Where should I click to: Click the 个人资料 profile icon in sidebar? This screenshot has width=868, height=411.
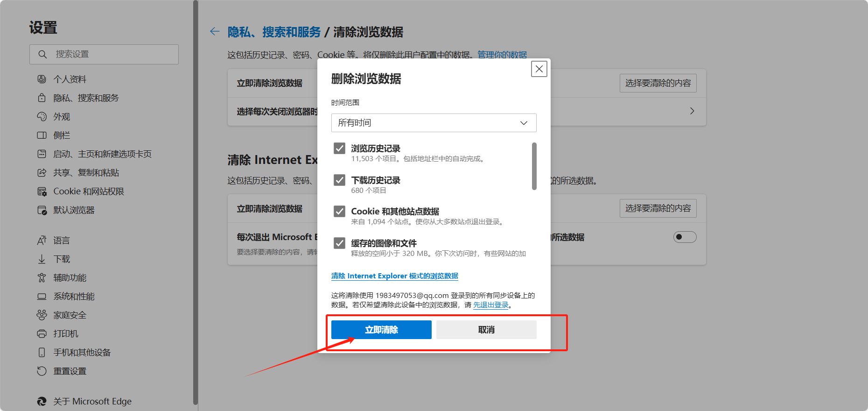pyautogui.click(x=42, y=79)
